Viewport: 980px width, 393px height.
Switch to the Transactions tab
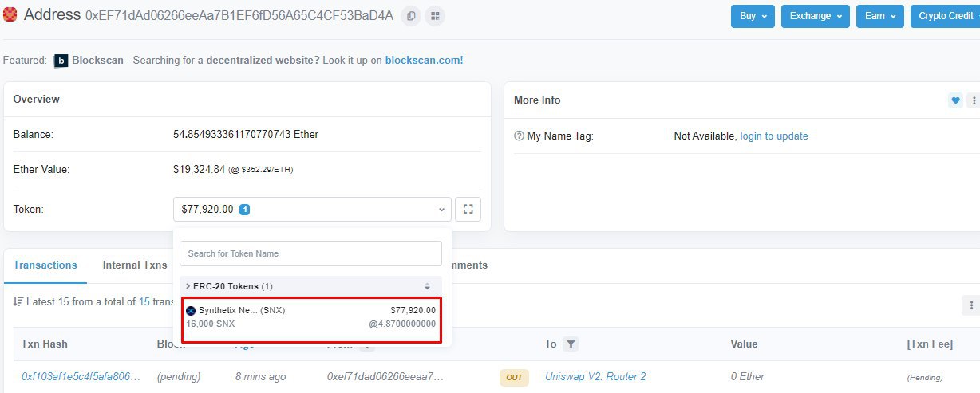pyautogui.click(x=45, y=265)
